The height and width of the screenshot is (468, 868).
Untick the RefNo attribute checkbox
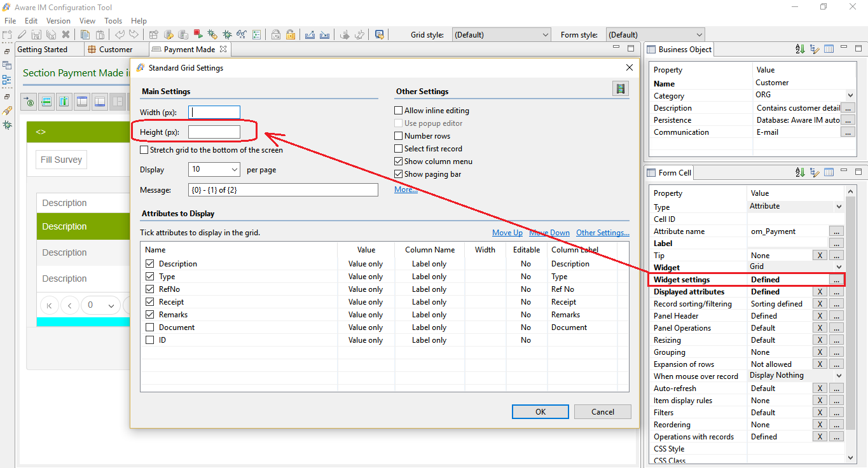[x=150, y=289]
